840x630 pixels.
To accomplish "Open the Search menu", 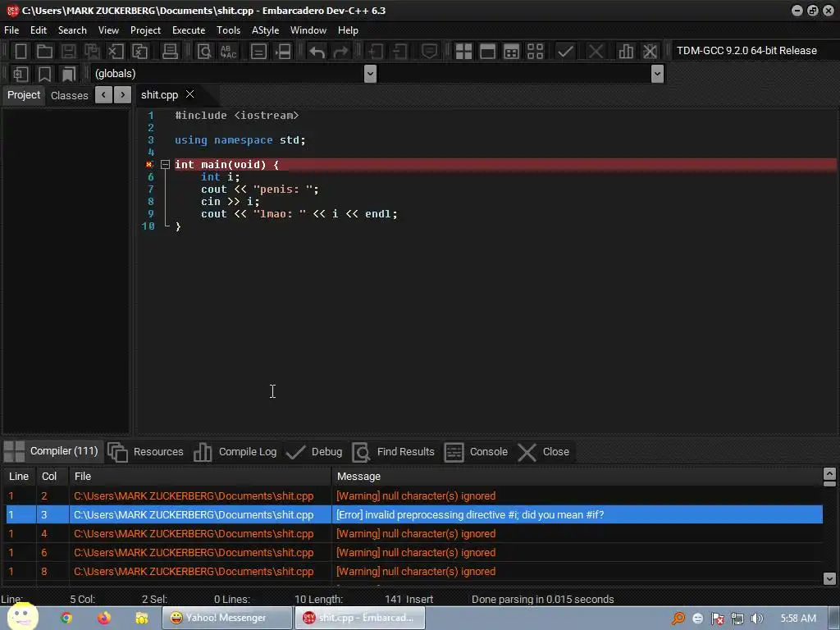I will (x=72, y=30).
